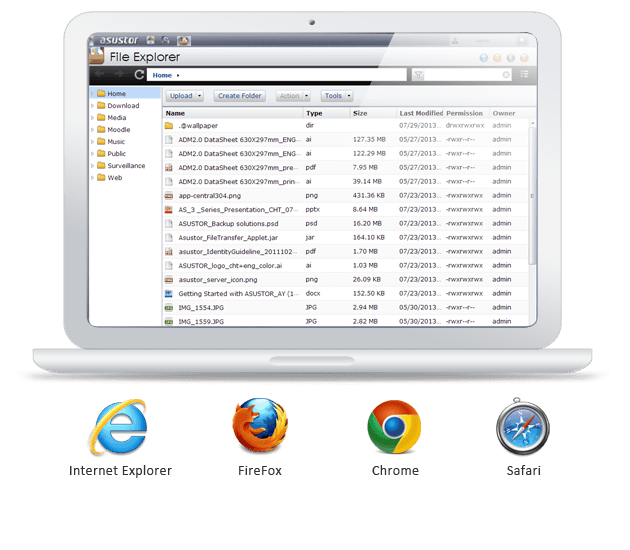Click the docx icon of Getting Started with ASUSTOR
This screenshot has height=550, width=630.
pyautogui.click(x=169, y=294)
